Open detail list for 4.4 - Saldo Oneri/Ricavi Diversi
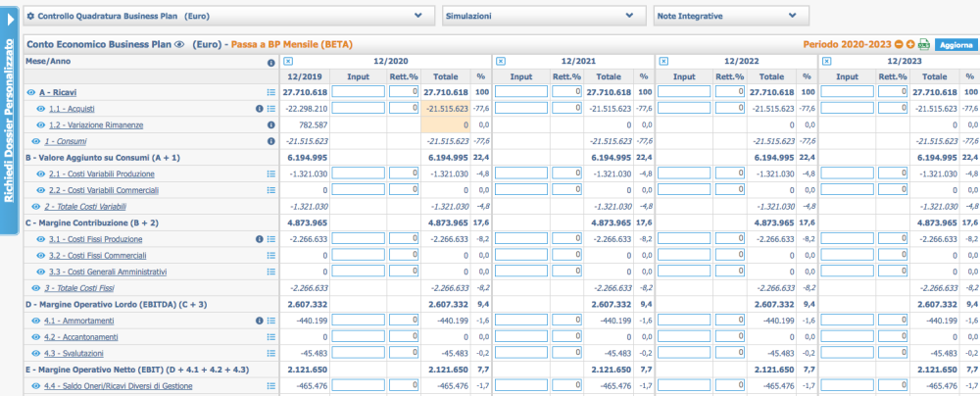 point(271,385)
